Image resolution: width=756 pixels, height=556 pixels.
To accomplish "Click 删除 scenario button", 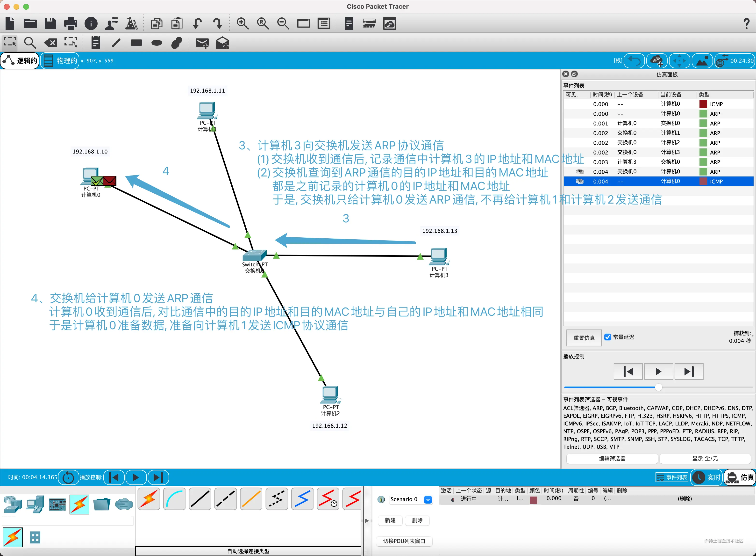I will point(417,520).
